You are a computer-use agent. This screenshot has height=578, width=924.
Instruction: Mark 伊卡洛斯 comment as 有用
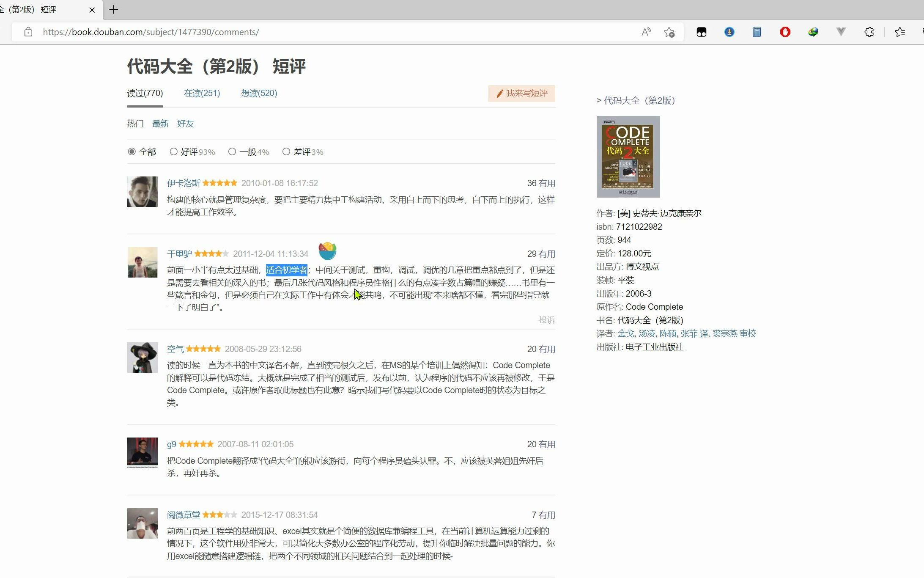click(547, 183)
